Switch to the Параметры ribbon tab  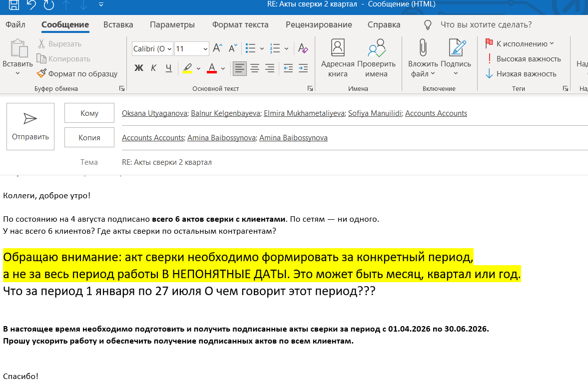click(172, 25)
